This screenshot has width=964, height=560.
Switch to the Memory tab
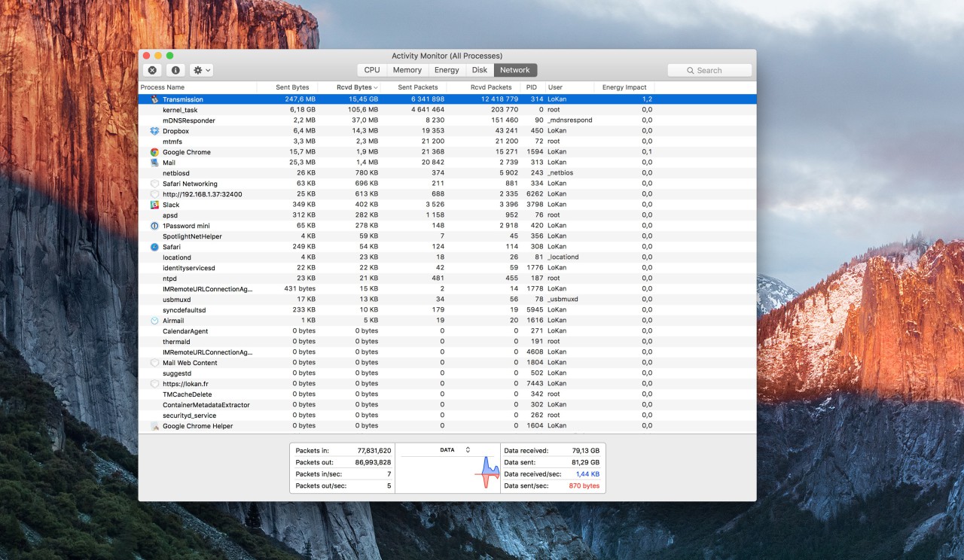pyautogui.click(x=407, y=70)
